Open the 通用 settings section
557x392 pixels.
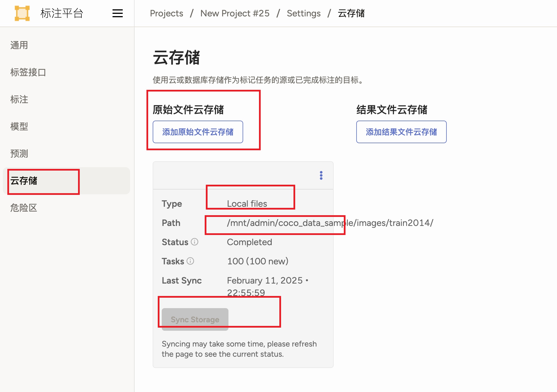point(19,45)
